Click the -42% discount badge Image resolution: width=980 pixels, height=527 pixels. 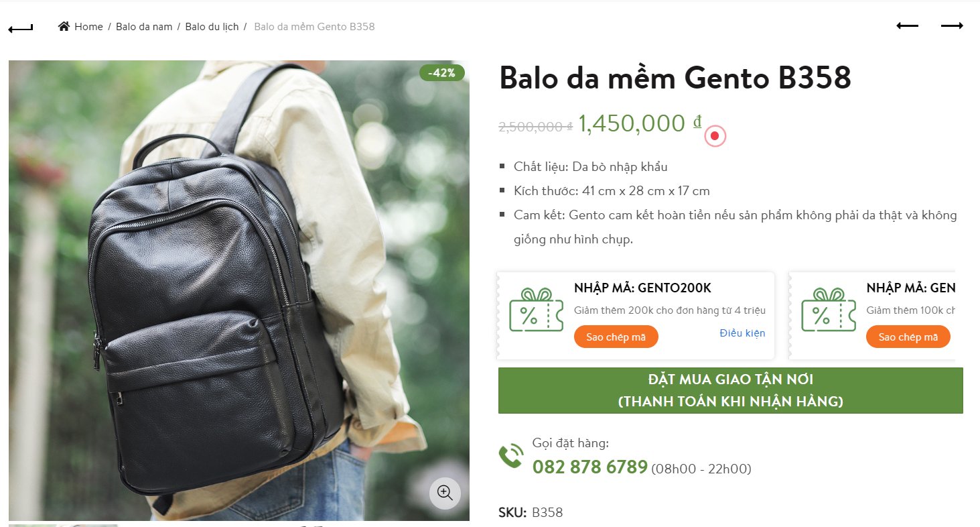(442, 72)
